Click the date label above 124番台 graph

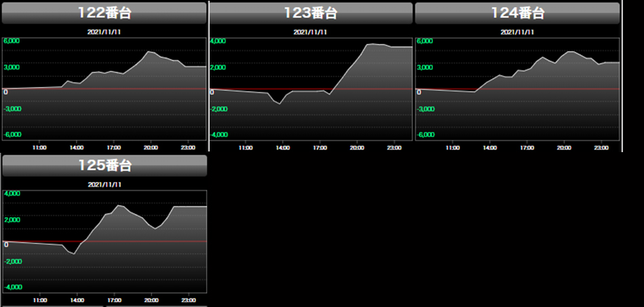click(x=517, y=32)
